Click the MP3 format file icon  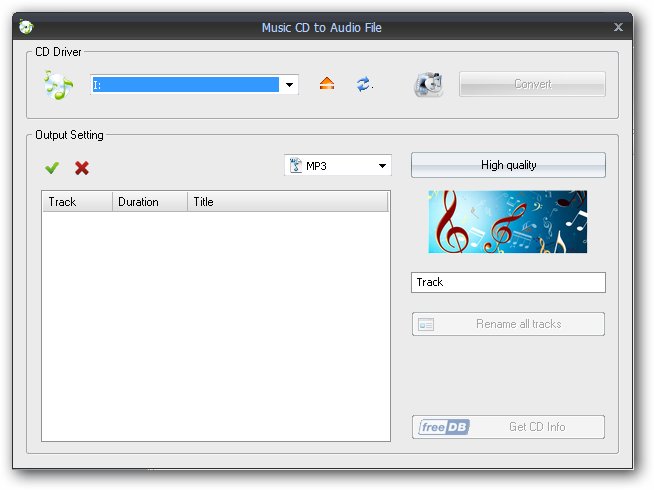pos(295,165)
